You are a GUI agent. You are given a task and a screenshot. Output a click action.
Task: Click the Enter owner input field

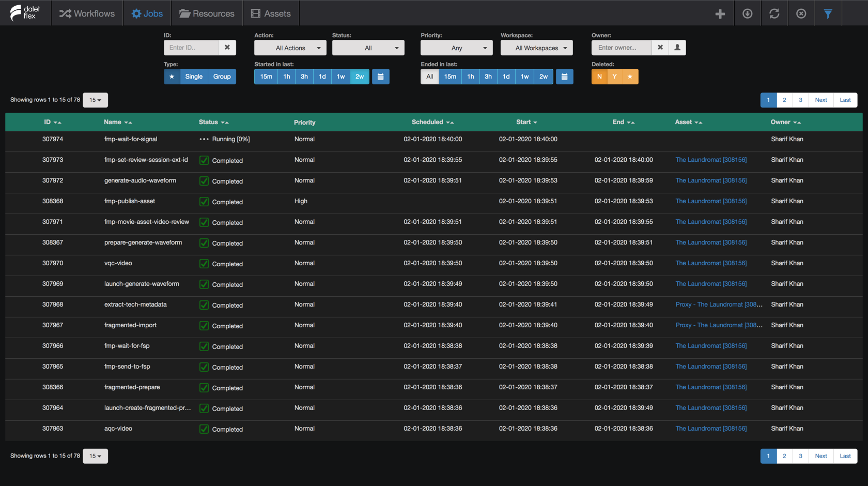pyautogui.click(x=621, y=48)
